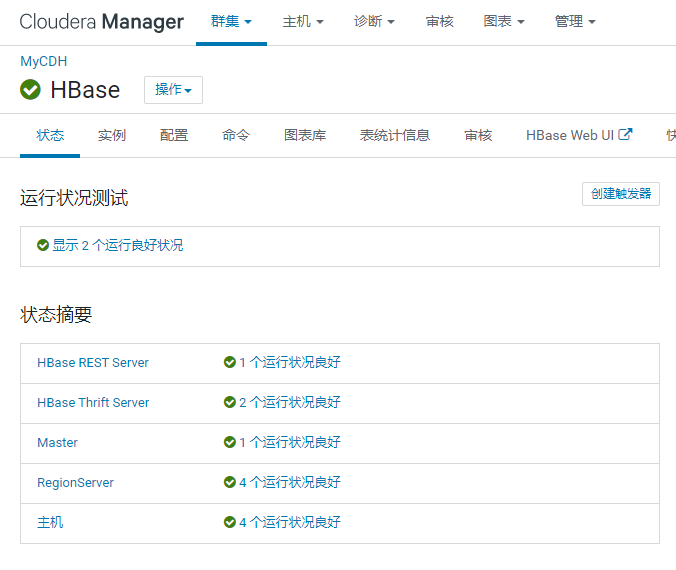Click '4 个运行状况良好' in RegionServer row

coord(290,482)
